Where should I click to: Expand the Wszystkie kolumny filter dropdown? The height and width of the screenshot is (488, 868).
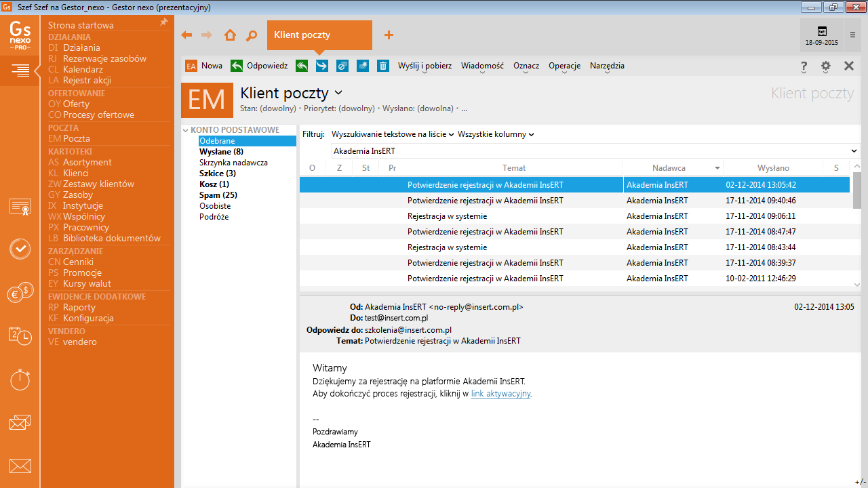tap(496, 134)
